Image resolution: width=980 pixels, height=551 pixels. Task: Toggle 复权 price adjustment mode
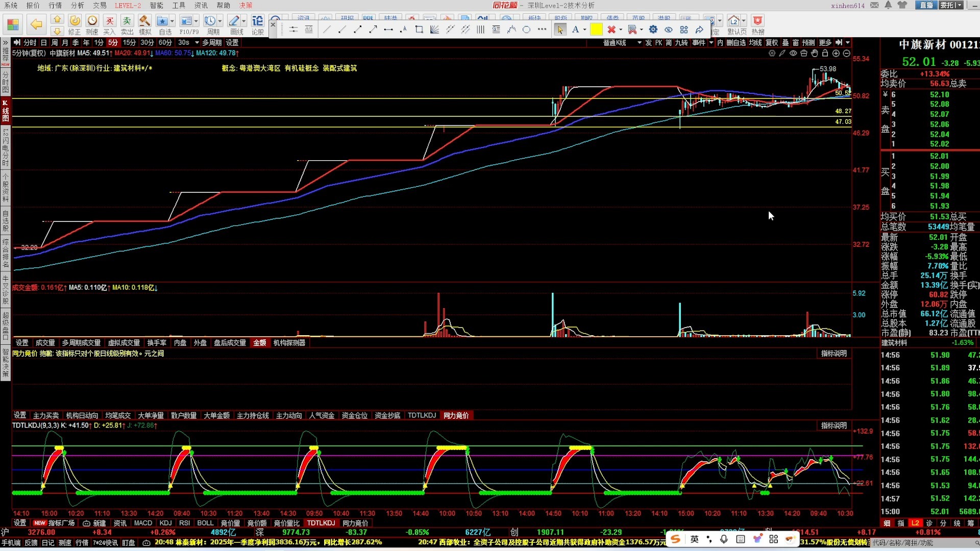tap(772, 43)
